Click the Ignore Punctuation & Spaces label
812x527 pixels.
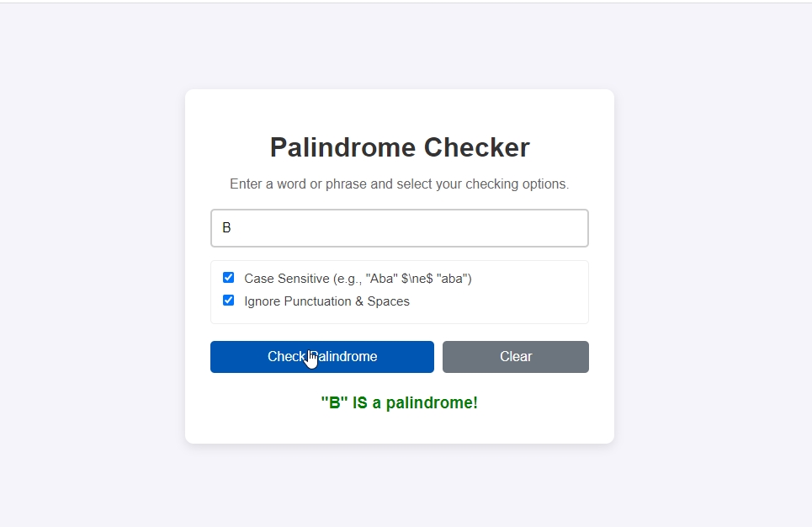click(x=326, y=301)
